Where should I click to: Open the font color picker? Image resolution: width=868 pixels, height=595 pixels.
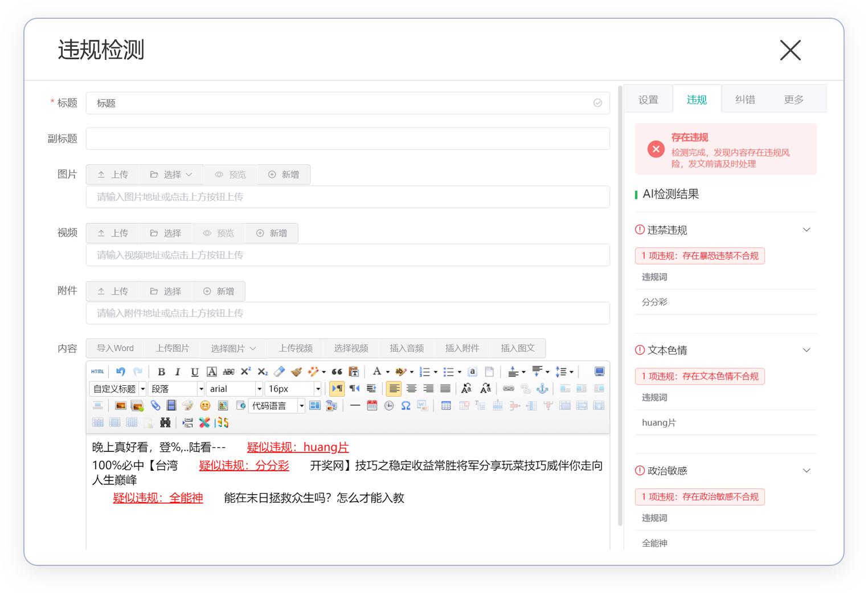(378, 371)
